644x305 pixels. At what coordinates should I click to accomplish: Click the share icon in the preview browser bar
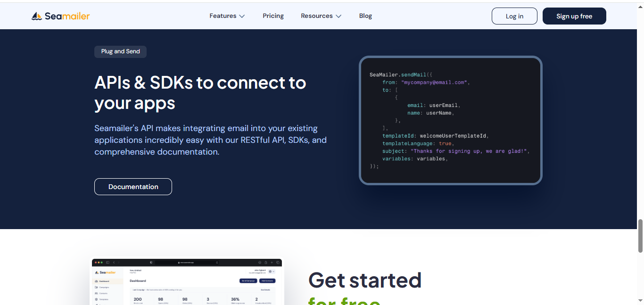click(265, 262)
